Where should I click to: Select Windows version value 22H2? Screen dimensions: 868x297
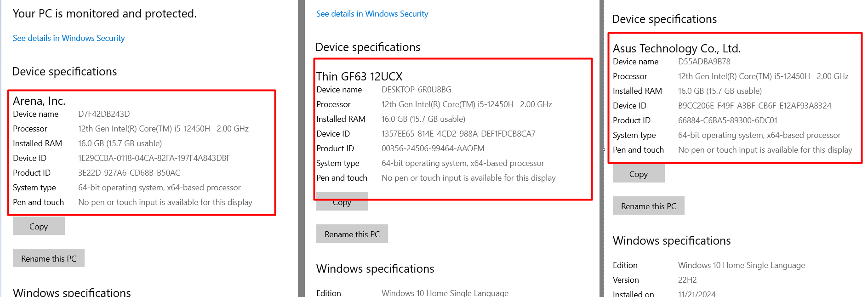pyautogui.click(x=687, y=280)
